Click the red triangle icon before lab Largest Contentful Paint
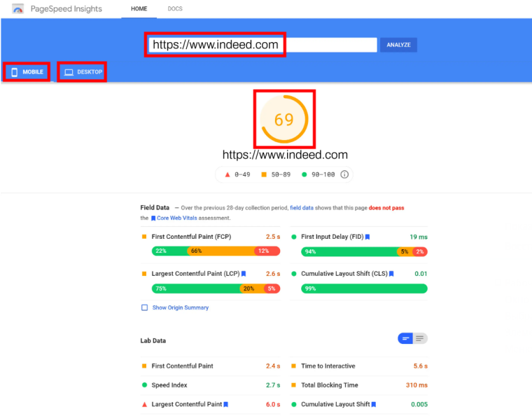The height and width of the screenshot is (416, 532). point(144,404)
